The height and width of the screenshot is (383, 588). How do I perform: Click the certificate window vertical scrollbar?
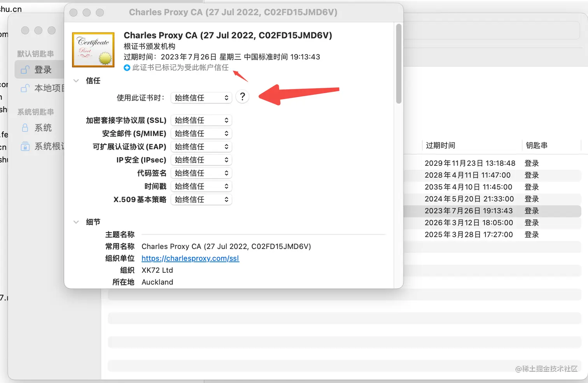(x=399, y=64)
